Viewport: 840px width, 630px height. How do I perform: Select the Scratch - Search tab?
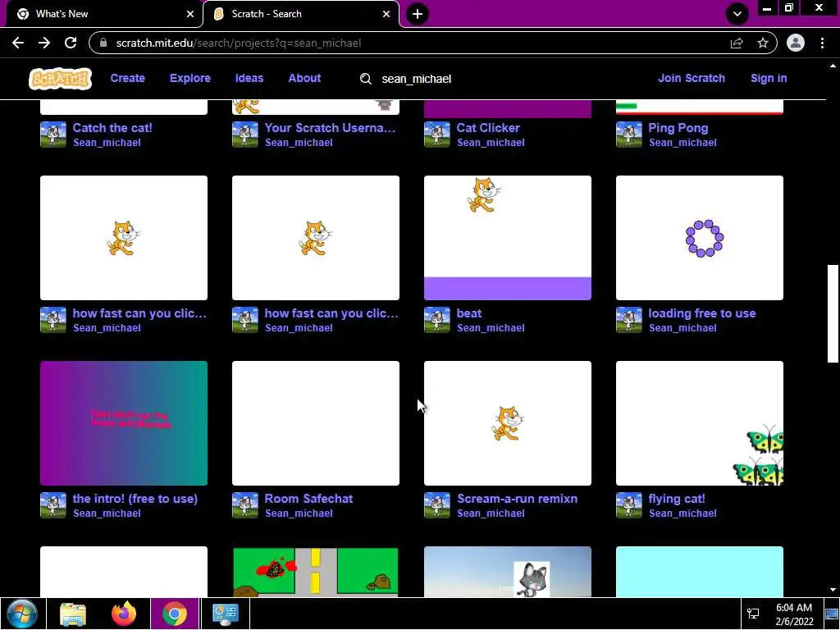301,14
